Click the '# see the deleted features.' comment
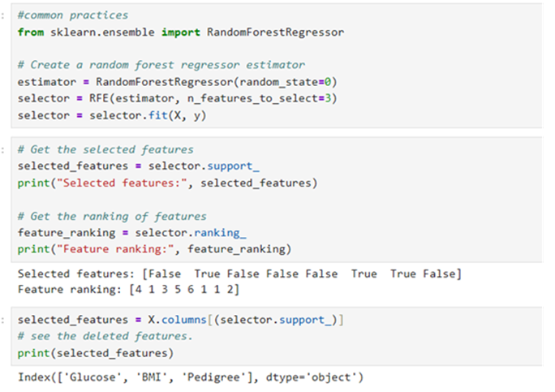This screenshot has width=555, height=392. pyautogui.click(x=105, y=336)
